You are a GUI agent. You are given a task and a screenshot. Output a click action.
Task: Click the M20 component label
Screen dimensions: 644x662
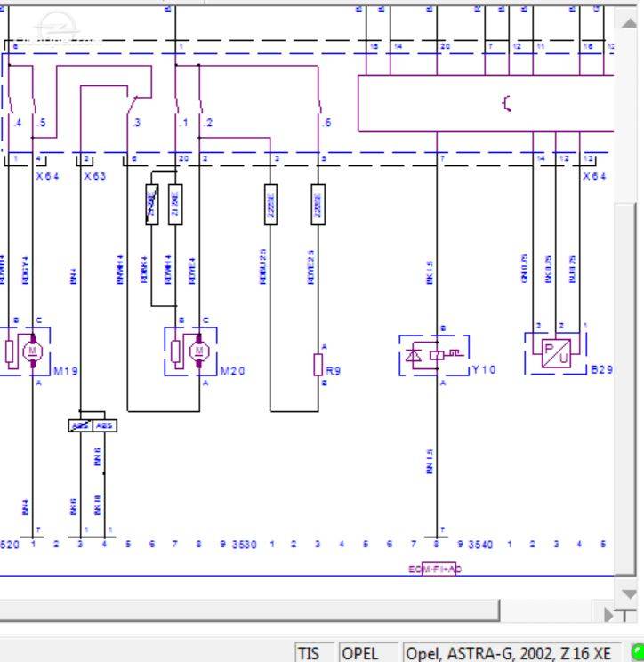click(x=232, y=371)
